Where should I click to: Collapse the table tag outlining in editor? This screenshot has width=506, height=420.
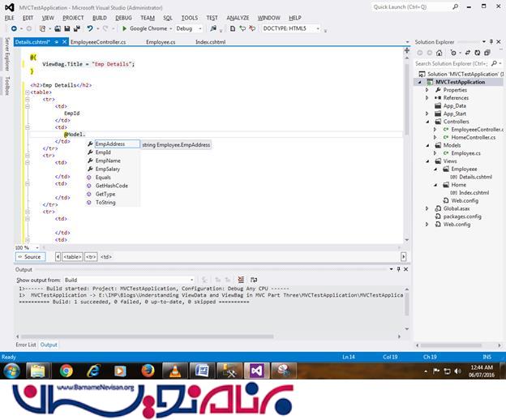point(28,92)
